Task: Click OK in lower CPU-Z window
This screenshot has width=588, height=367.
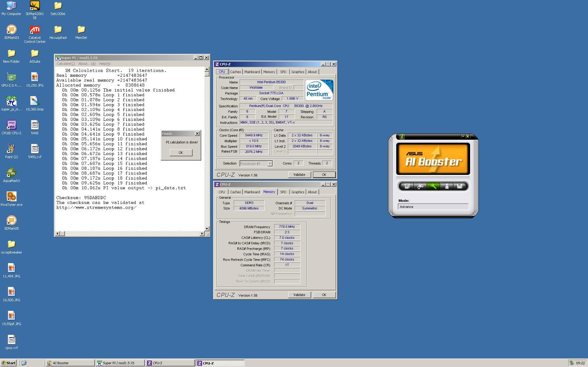Action: click(x=324, y=295)
